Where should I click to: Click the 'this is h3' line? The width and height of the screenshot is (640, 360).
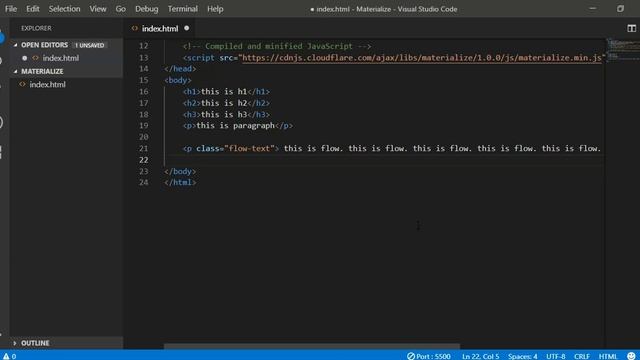(226, 115)
